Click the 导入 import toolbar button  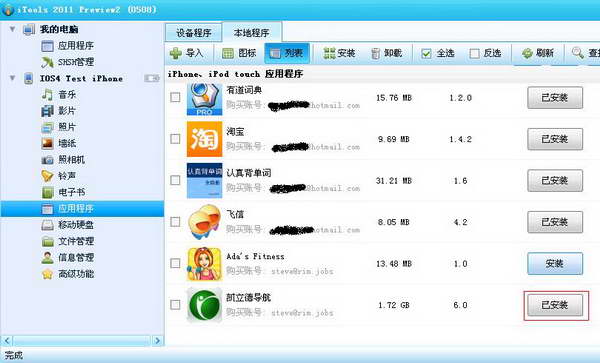186,53
